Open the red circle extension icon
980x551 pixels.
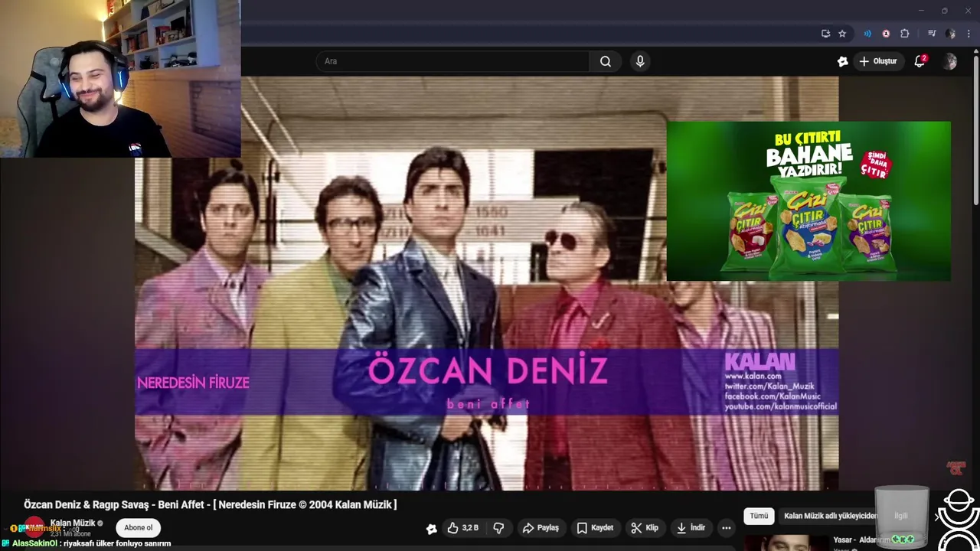(x=886, y=34)
